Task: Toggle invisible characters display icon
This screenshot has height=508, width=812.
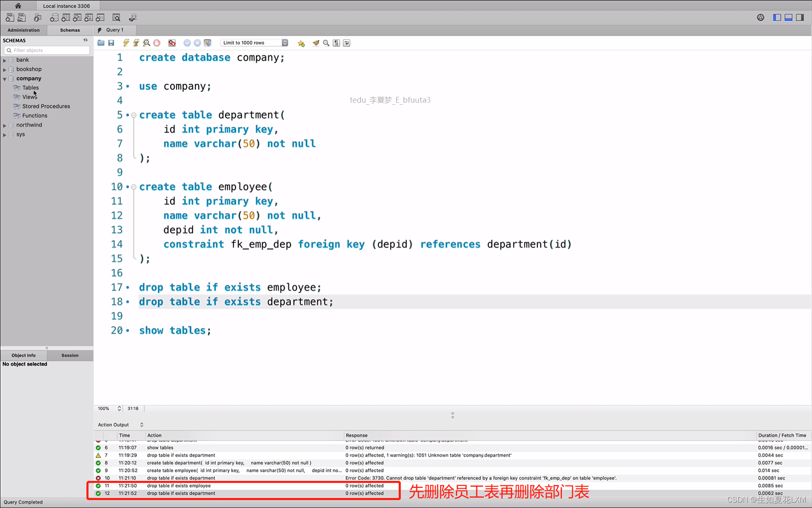Action: click(336, 43)
